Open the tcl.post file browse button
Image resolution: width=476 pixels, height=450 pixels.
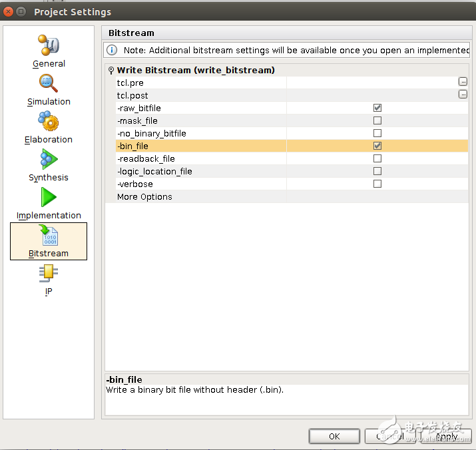click(463, 95)
